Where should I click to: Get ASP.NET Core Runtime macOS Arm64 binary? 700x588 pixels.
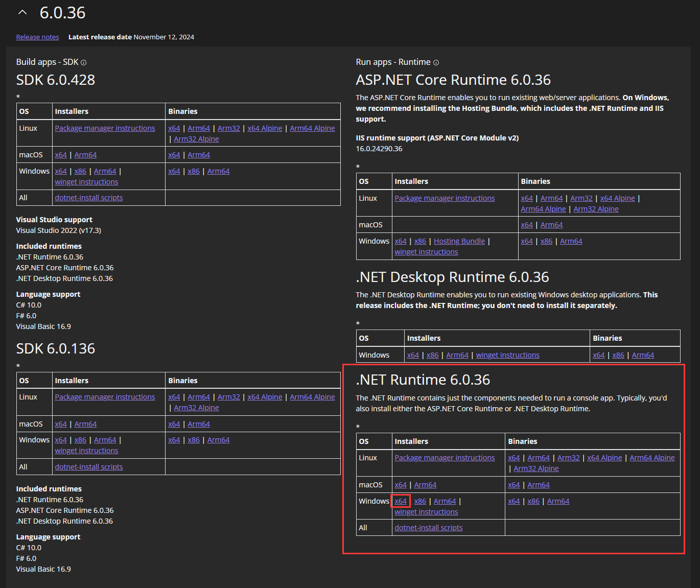(551, 225)
